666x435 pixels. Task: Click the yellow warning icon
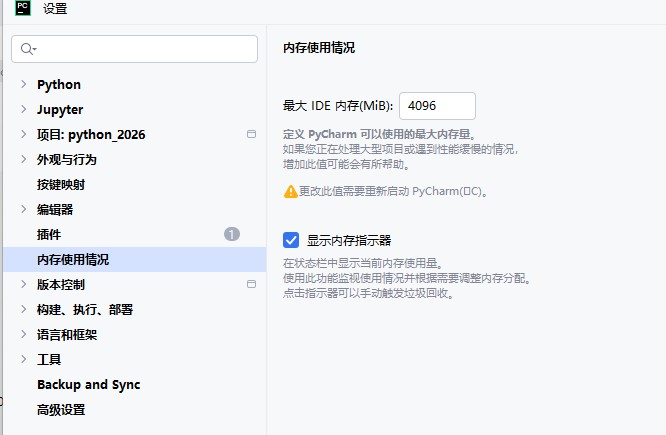pos(290,190)
